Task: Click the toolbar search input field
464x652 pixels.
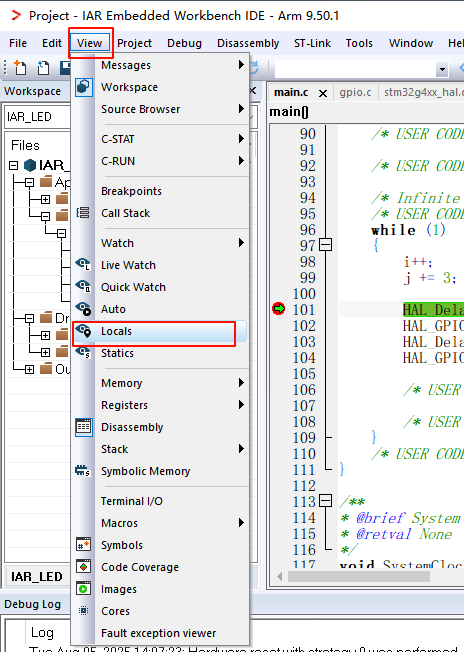Action: [355, 69]
